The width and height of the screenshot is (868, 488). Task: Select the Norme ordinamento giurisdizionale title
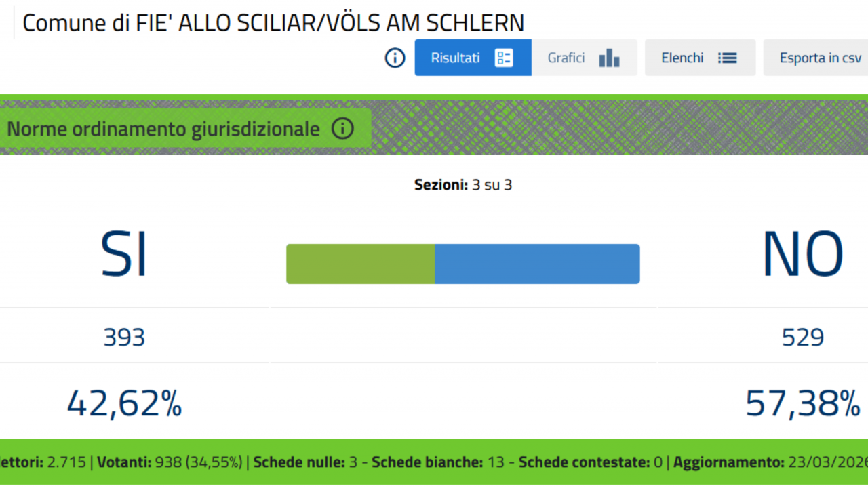163,129
